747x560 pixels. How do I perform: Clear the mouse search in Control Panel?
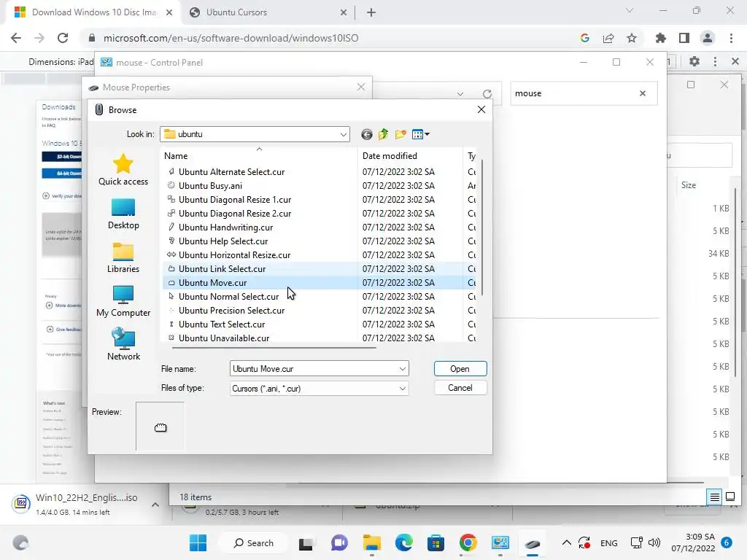tap(642, 93)
